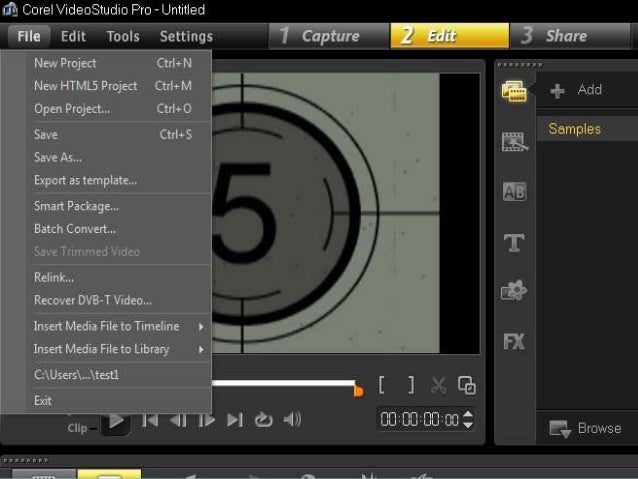Switch to the Share step tab
Screen dimensions: 638x479
click(570, 36)
